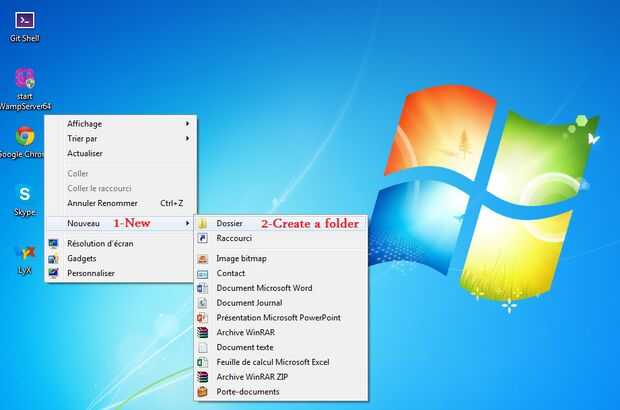This screenshot has height=410, width=620.
Task: Click the Archive WinRAR icon
Action: 202,333
